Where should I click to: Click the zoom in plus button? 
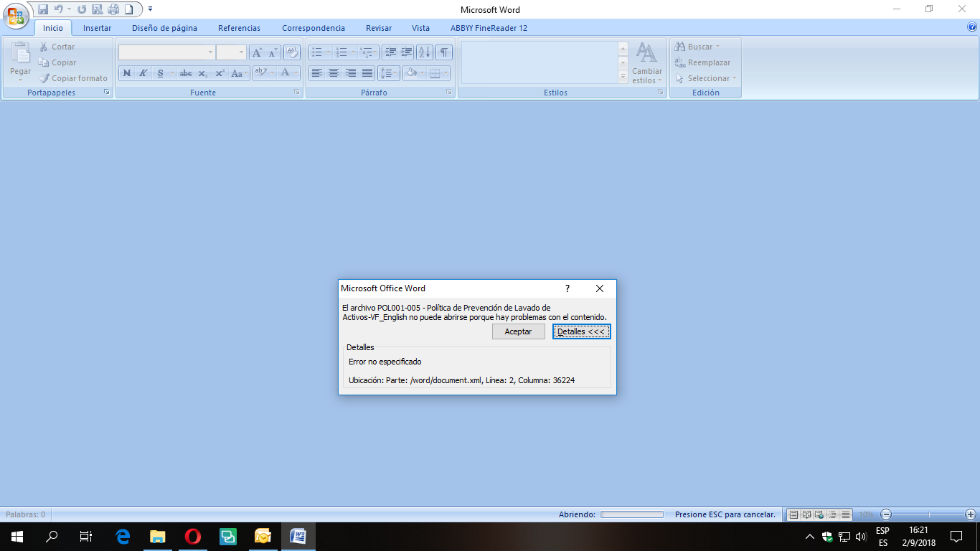(x=971, y=514)
